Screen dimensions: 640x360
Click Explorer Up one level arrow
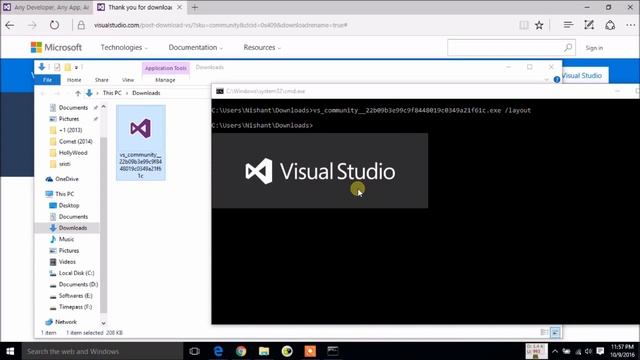(x=78, y=93)
